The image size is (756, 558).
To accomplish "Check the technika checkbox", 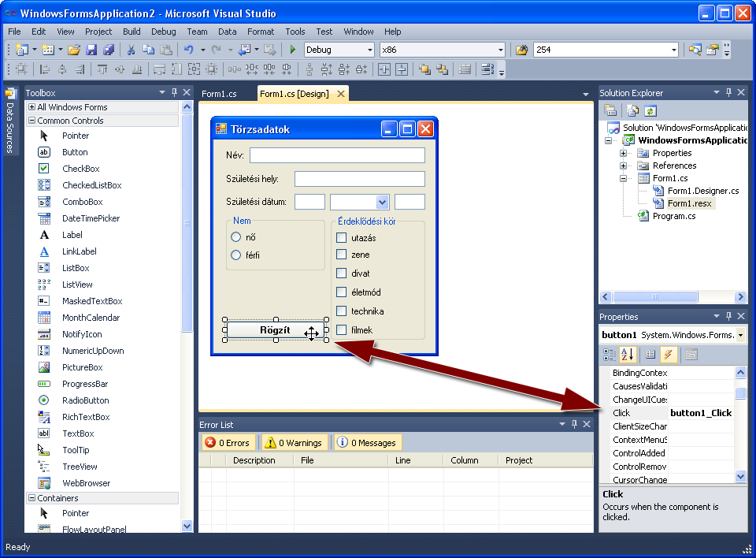I will click(341, 311).
